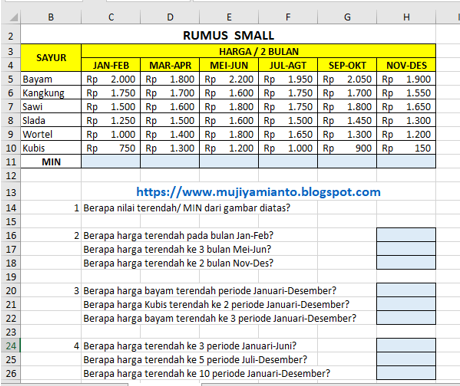This screenshot has height=386, width=460.
Task: Click answer box for bayam 3rd lowest
Action: pos(406,318)
